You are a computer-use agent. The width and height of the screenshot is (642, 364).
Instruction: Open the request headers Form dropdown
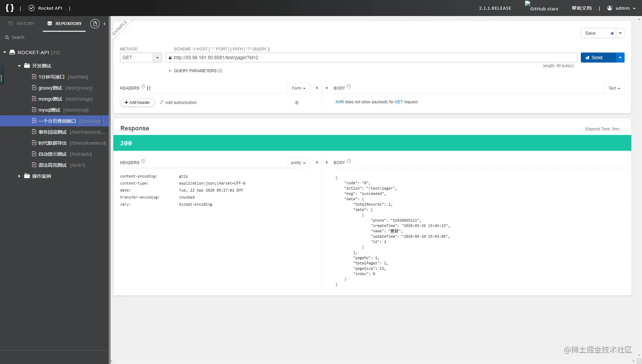pyautogui.click(x=298, y=88)
